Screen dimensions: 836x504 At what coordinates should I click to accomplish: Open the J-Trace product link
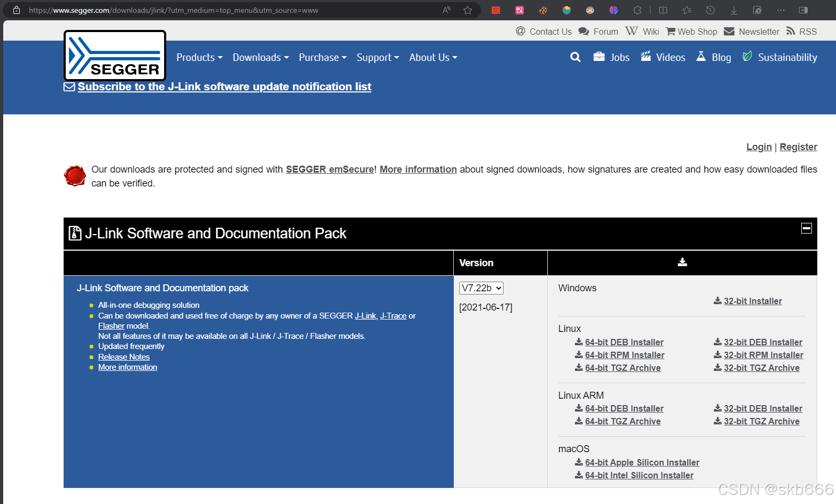(x=393, y=316)
